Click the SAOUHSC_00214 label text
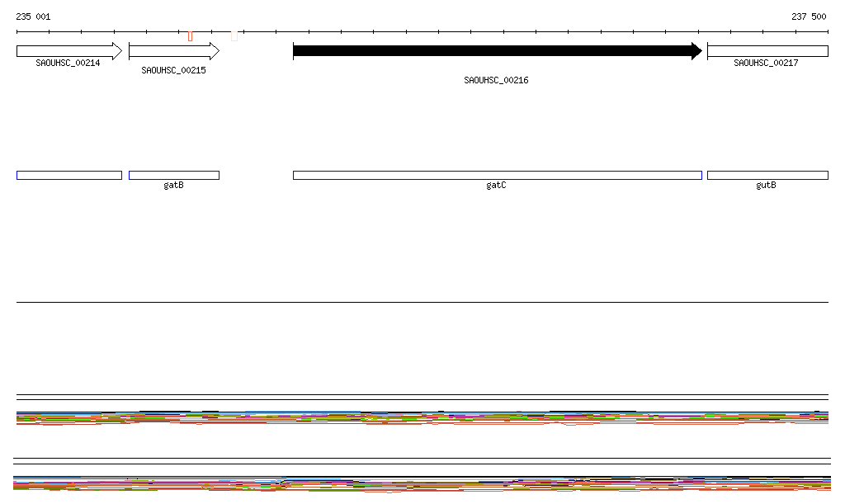Screen dimensions: 845x504 pyautogui.click(x=68, y=63)
